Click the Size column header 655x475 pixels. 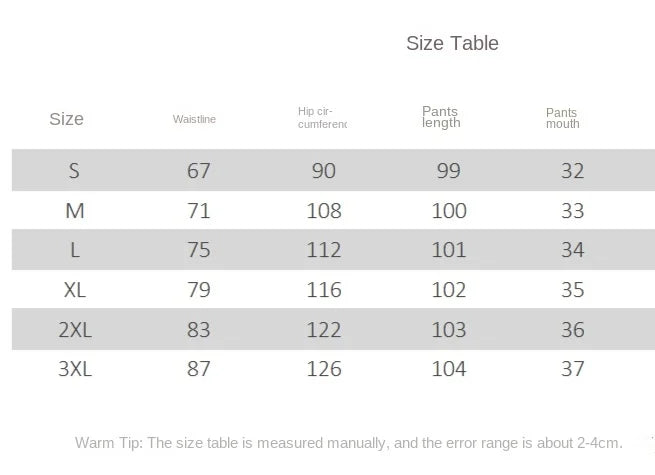click(x=66, y=119)
